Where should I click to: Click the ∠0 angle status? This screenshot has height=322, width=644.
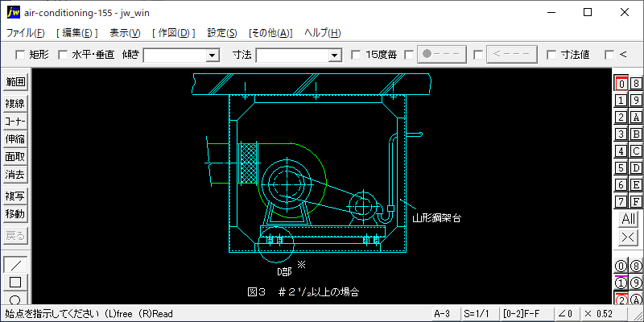[x=568, y=314]
